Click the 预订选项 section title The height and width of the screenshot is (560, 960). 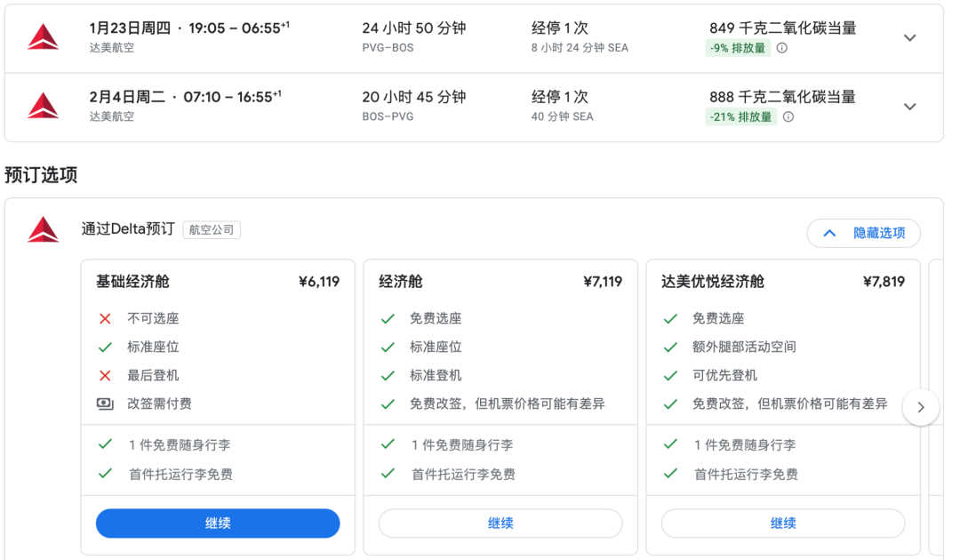click(x=41, y=175)
